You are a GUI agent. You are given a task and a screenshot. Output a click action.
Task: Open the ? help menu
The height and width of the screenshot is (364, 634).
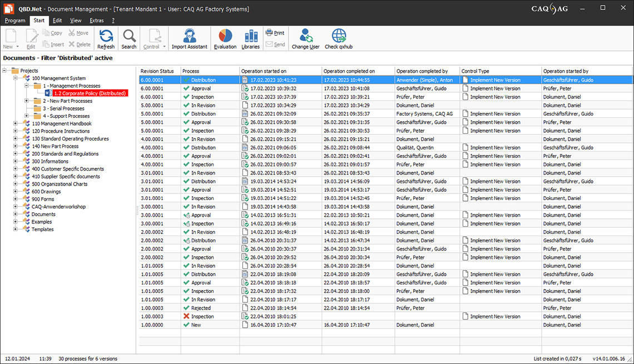pyautogui.click(x=113, y=21)
